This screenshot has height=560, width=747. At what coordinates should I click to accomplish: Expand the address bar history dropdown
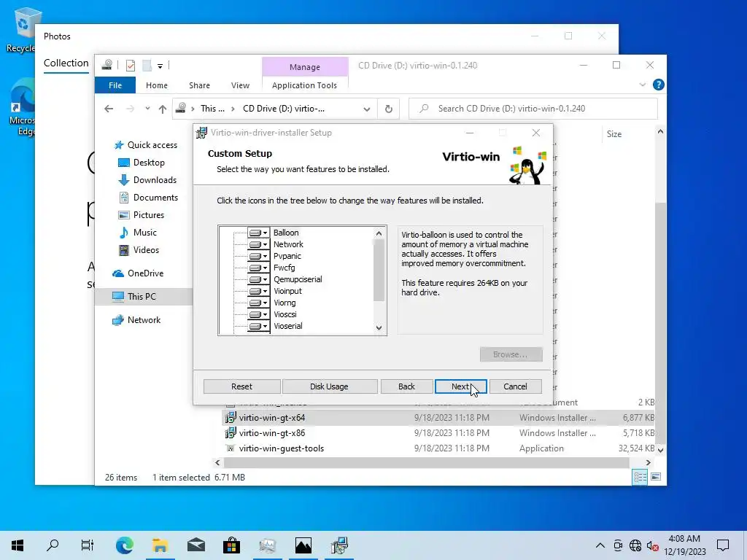click(366, 109)
